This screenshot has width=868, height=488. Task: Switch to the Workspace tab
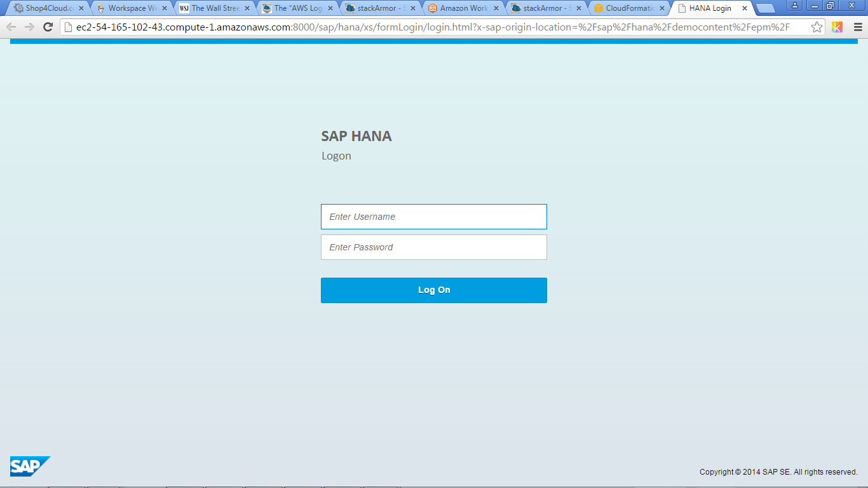point(132,8)
